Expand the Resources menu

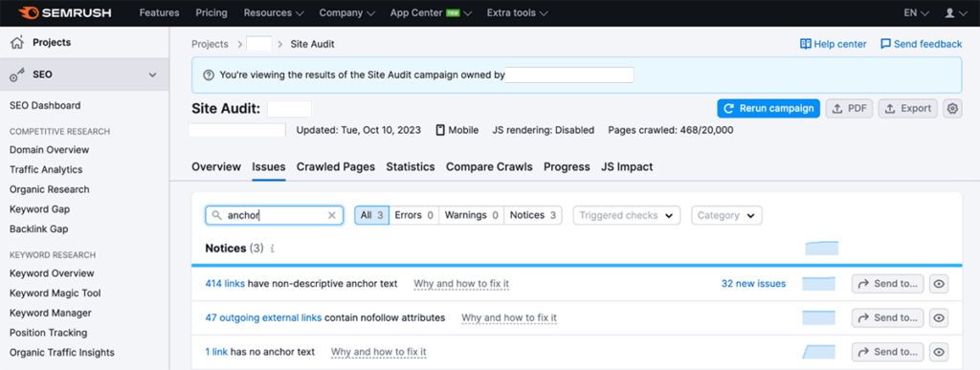tap(274, 12)
